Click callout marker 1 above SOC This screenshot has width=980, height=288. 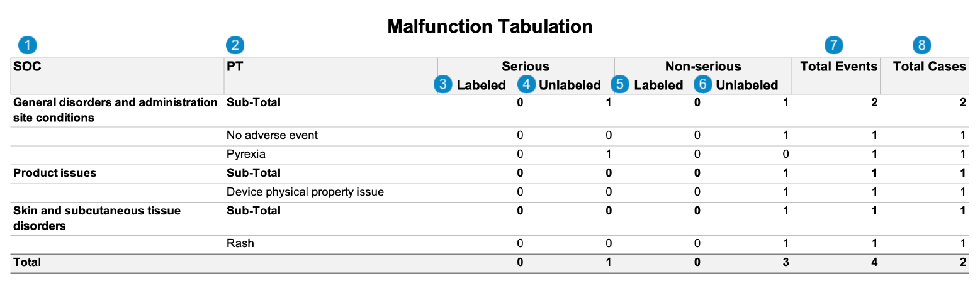pyautogui.click(x=27, y=45)
